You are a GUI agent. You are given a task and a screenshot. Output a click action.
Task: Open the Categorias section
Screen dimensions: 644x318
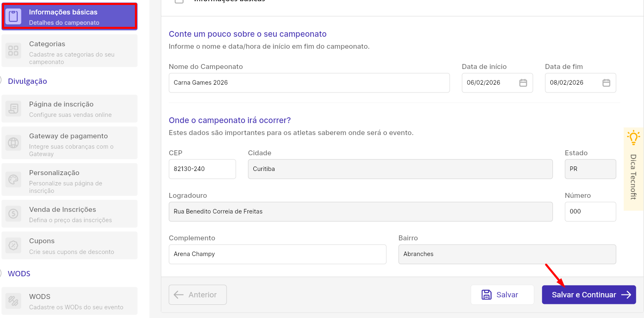(x=69, y=51)
